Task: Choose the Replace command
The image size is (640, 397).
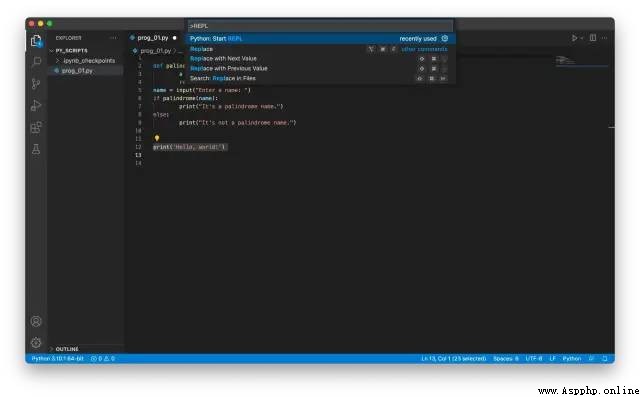Action: [321, 49]
